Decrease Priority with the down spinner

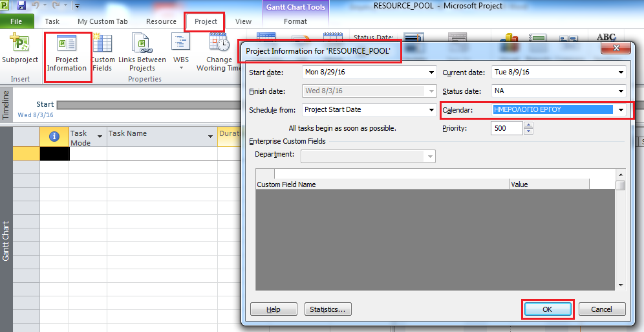click(529, 131)
